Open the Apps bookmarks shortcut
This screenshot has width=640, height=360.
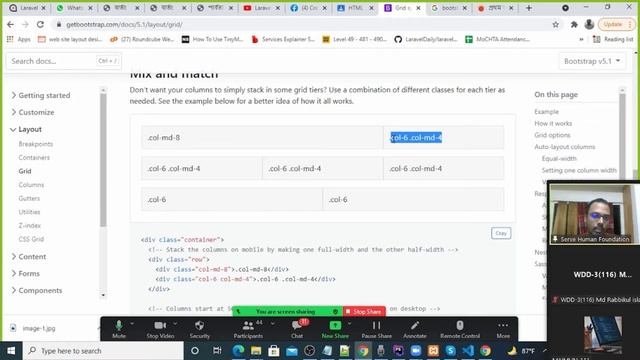19,39
